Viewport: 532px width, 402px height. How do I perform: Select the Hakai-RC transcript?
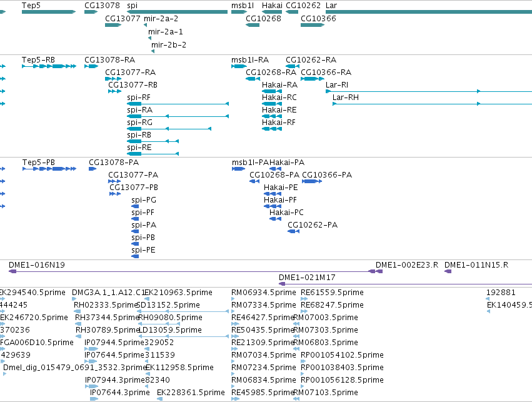pyautogui.click(x=272, y=104)
